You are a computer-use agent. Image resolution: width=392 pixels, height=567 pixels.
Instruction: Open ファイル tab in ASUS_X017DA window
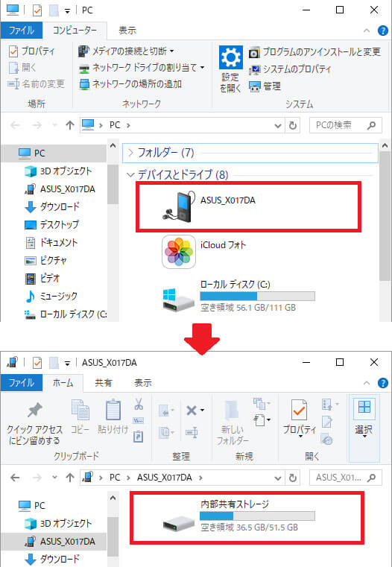[x=22, y=382]
